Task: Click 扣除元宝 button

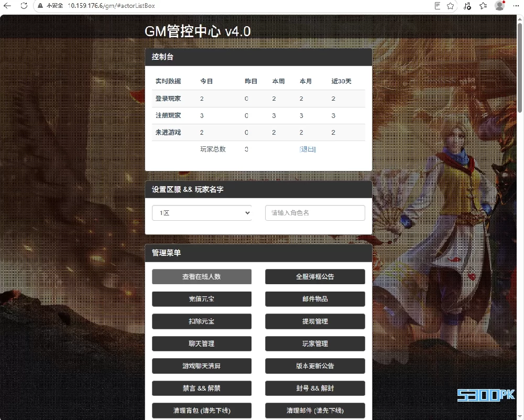Action: [202, 321]
